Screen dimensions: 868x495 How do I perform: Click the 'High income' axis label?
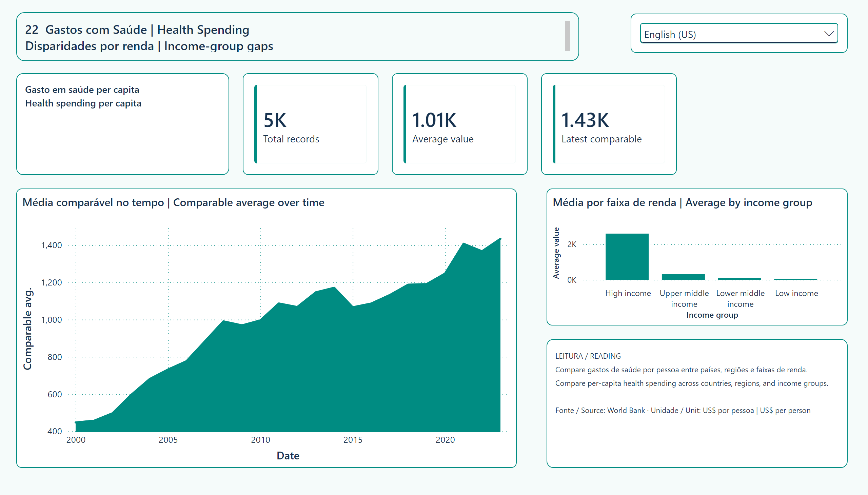[628, 293]
